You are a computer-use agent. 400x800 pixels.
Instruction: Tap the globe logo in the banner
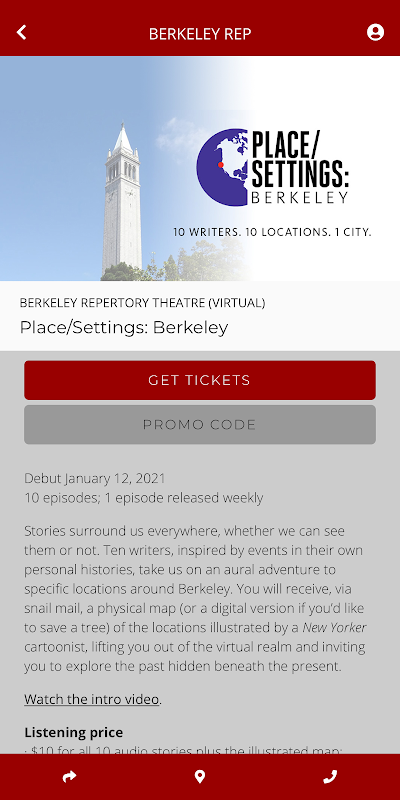(x=222, y=167)
